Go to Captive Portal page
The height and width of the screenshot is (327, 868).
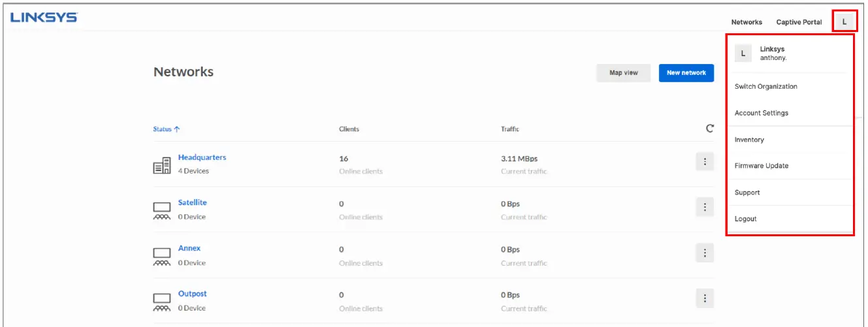(x=799, y=22)
